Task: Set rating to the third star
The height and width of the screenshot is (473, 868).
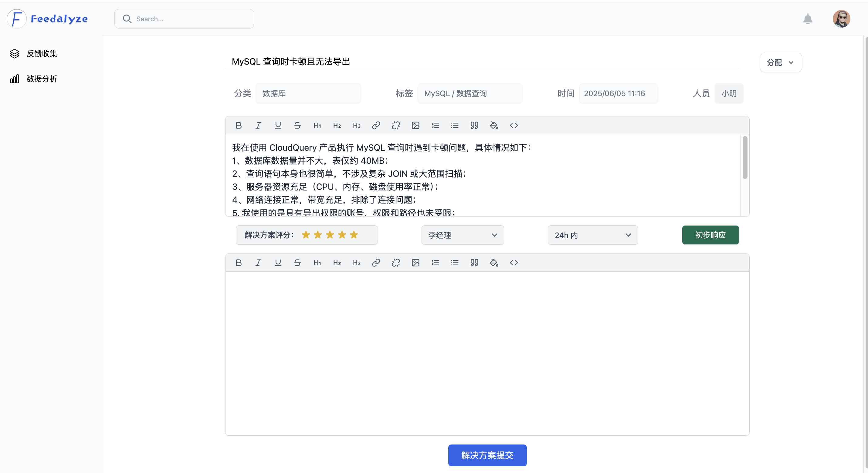Action: click(x=330, y=235)
